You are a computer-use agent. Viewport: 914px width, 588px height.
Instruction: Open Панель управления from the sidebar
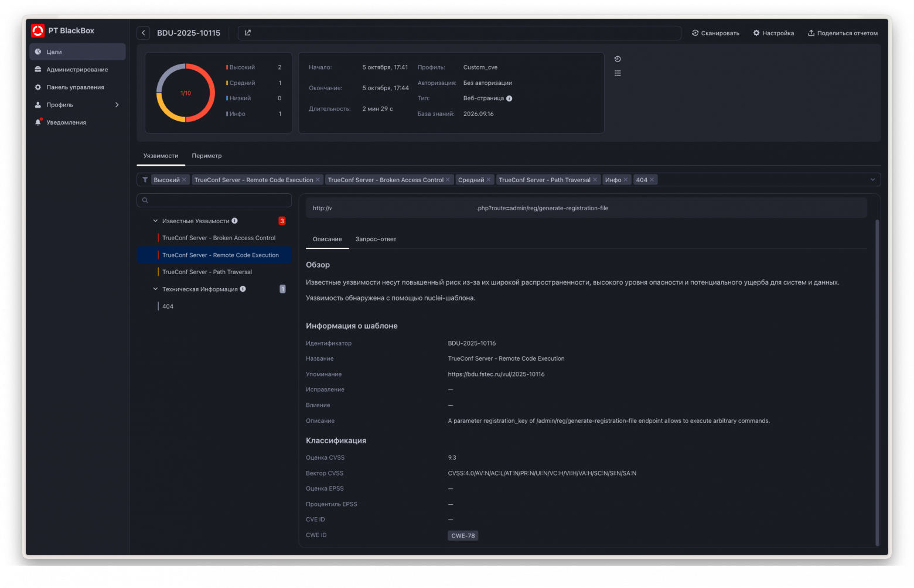pyautogui.click(x=77, y=87)
